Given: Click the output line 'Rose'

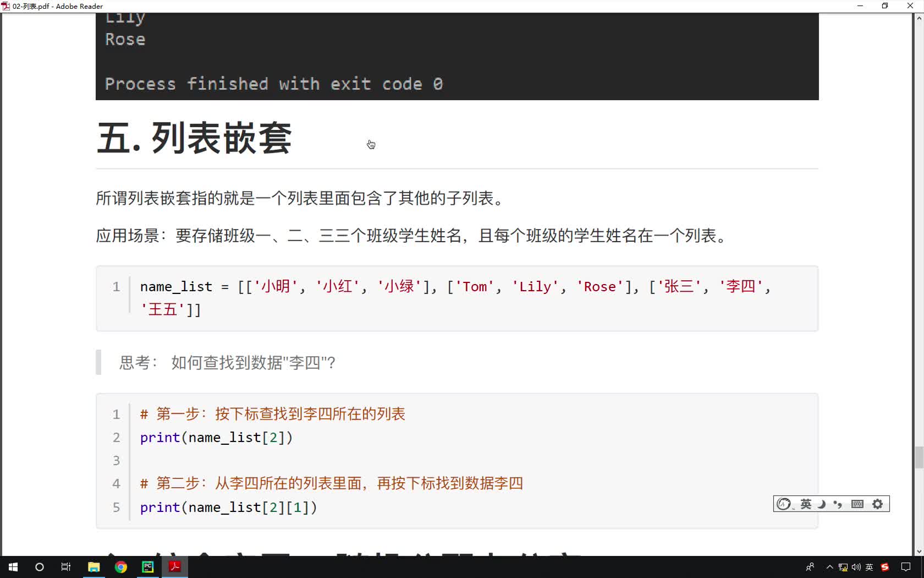Looking at the screenshot, I should [125, 40].
